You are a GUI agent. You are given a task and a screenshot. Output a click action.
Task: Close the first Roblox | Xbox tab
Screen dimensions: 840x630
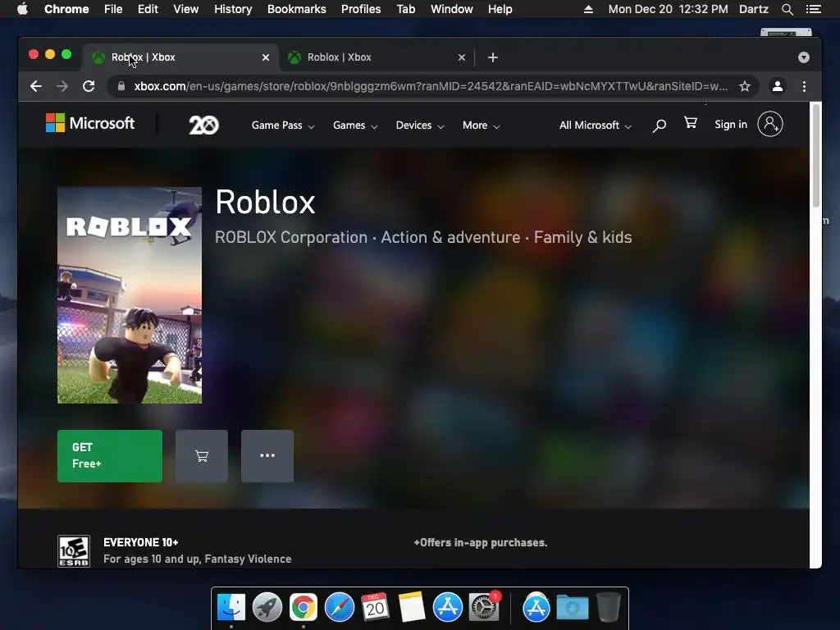tap(266, 57)
